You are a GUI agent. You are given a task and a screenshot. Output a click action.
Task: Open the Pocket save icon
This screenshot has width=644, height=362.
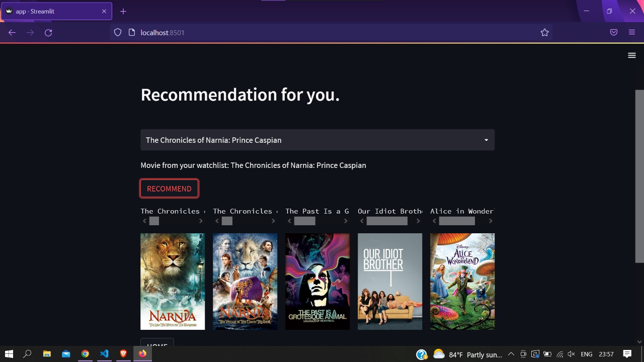click(x=614, y=33)
